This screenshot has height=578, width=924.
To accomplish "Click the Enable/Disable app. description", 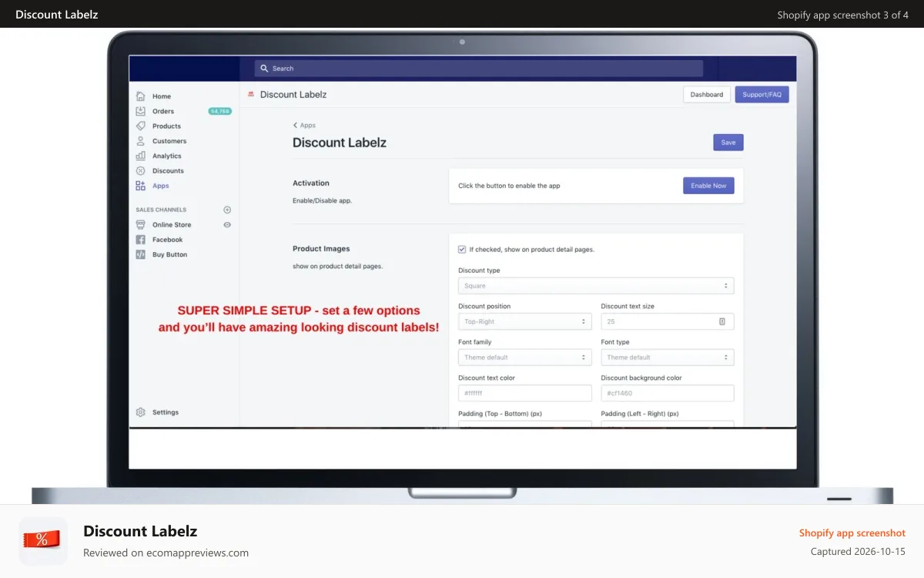I will coord(322,200).
